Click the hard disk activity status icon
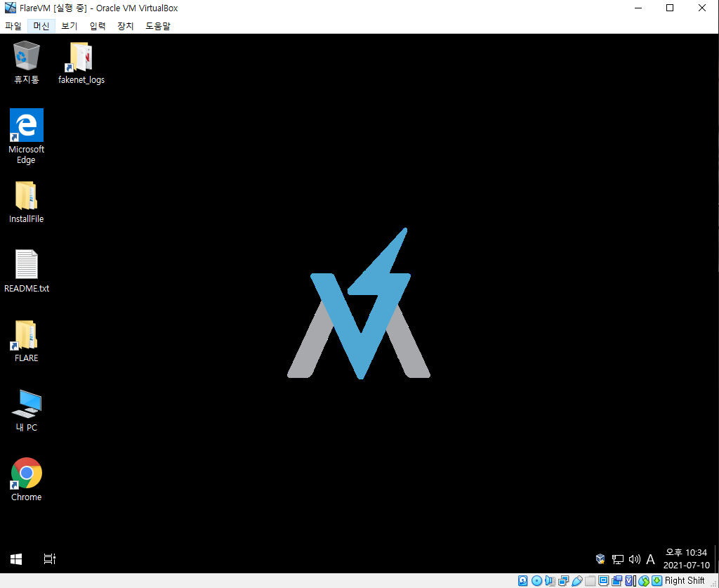The width and height of the screenshot is (719, 588). point(522,581)
